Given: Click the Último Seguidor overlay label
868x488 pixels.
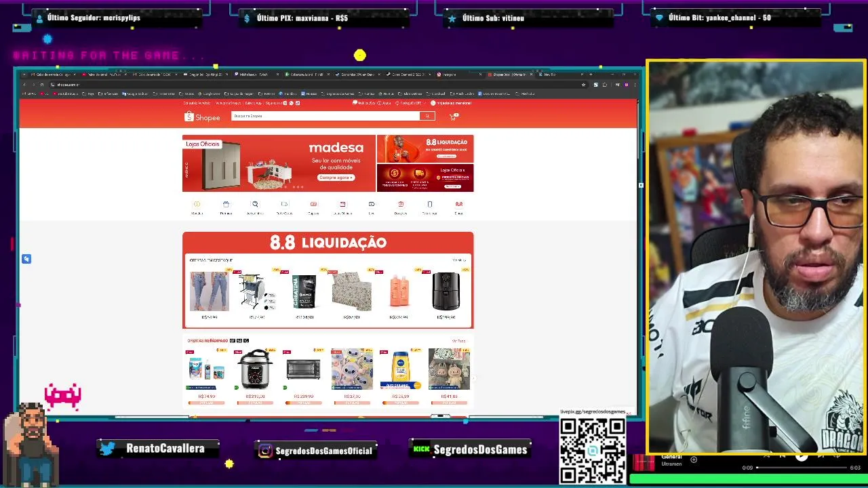Looking at the screenshot, I should (x=94, y=18).
